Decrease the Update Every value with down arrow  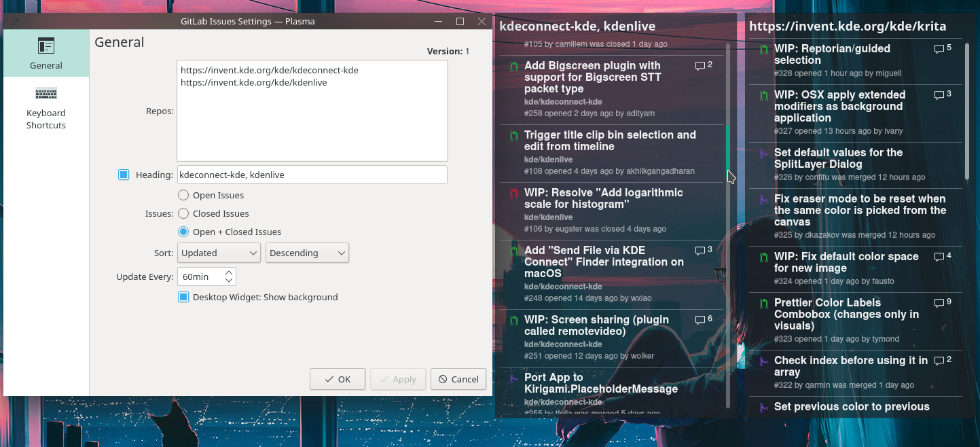(229, 281)
